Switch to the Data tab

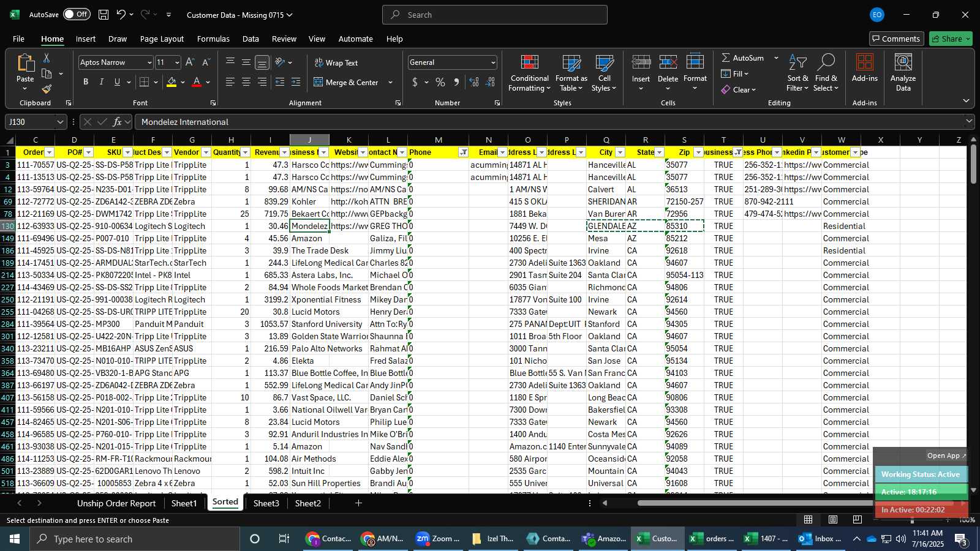251,39
